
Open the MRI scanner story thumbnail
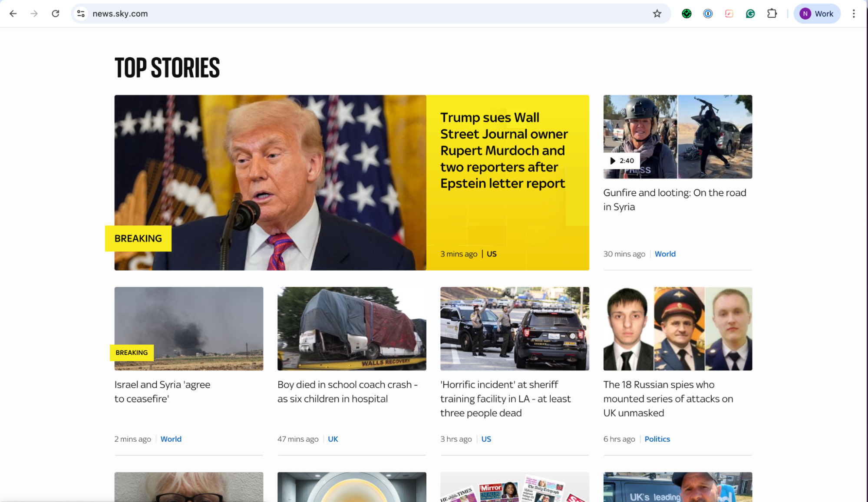352,487
